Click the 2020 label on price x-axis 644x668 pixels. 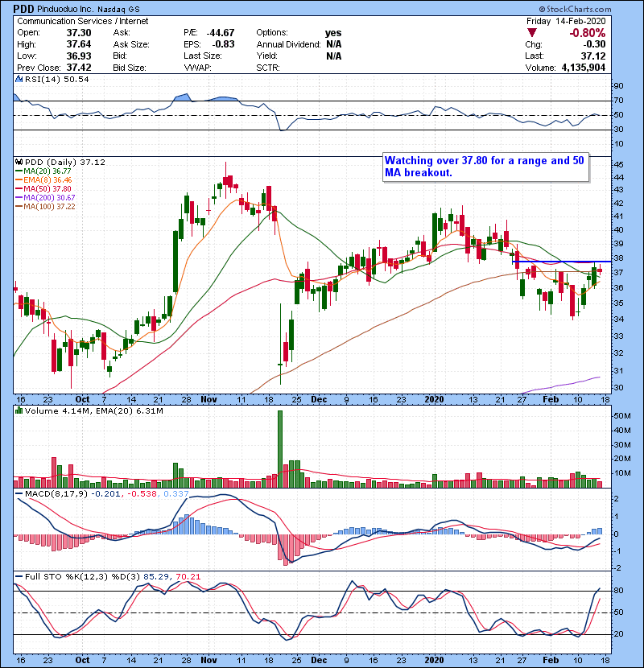coord(435,400)
